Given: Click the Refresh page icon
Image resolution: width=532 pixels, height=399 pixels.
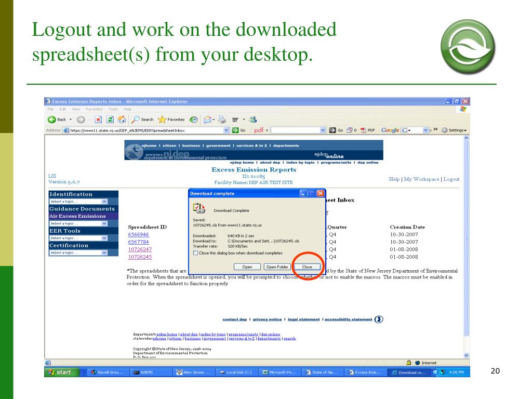Looking at the screenshot, I should tap(110, 119).
